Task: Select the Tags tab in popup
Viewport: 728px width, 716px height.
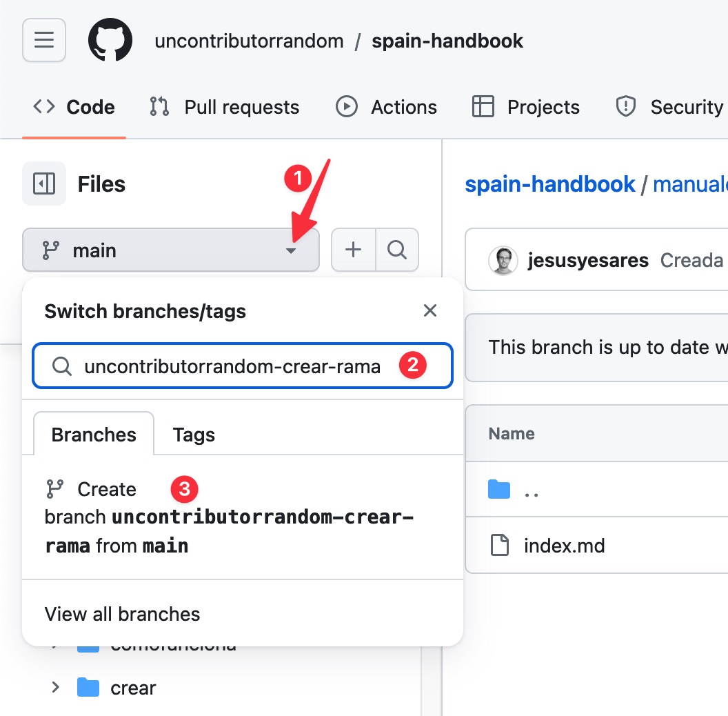Action: click(x=194, y=435)
